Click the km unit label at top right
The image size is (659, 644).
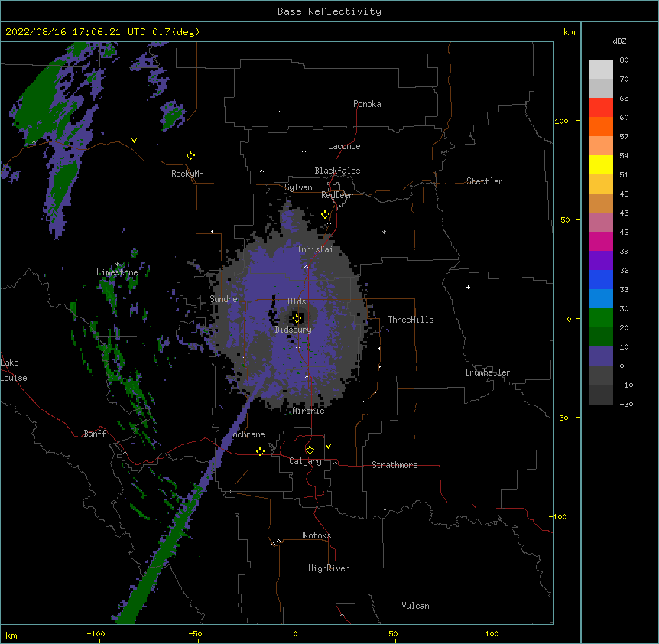(570, 32)
